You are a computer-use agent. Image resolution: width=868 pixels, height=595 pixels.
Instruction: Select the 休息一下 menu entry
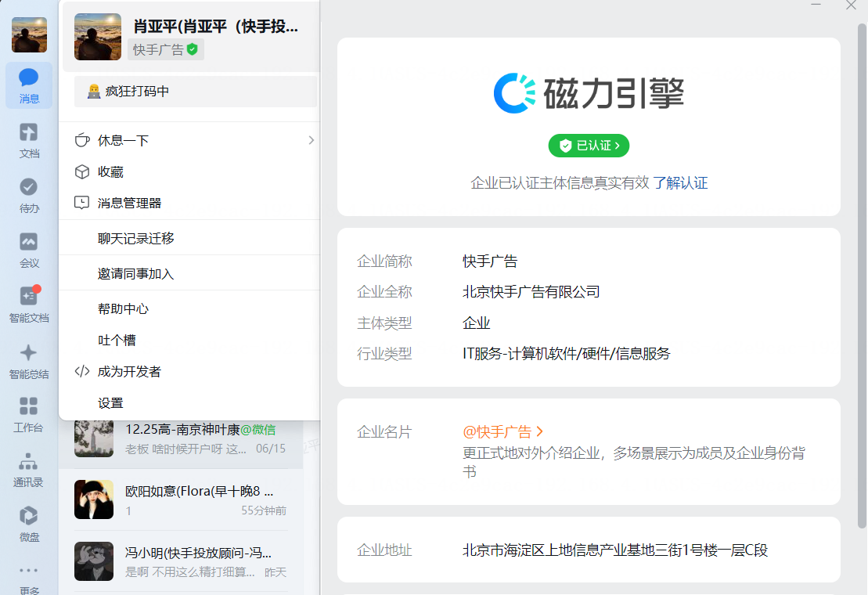190,141
